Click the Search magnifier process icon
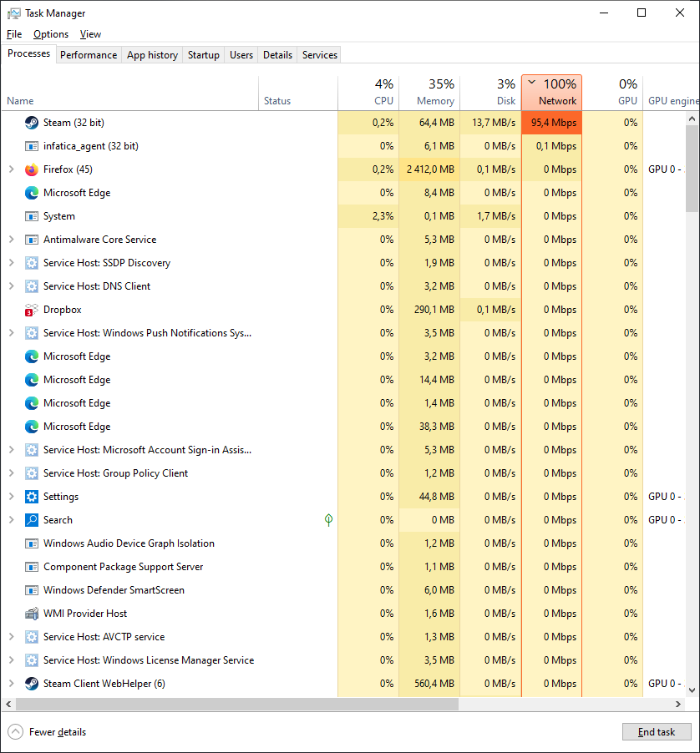The width and height of the screenshot is (700, 753). [x=32, y=520]
